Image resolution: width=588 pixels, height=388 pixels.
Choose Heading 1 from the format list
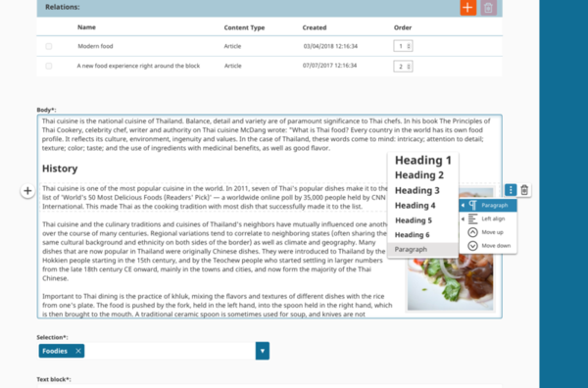click(423, 161)
